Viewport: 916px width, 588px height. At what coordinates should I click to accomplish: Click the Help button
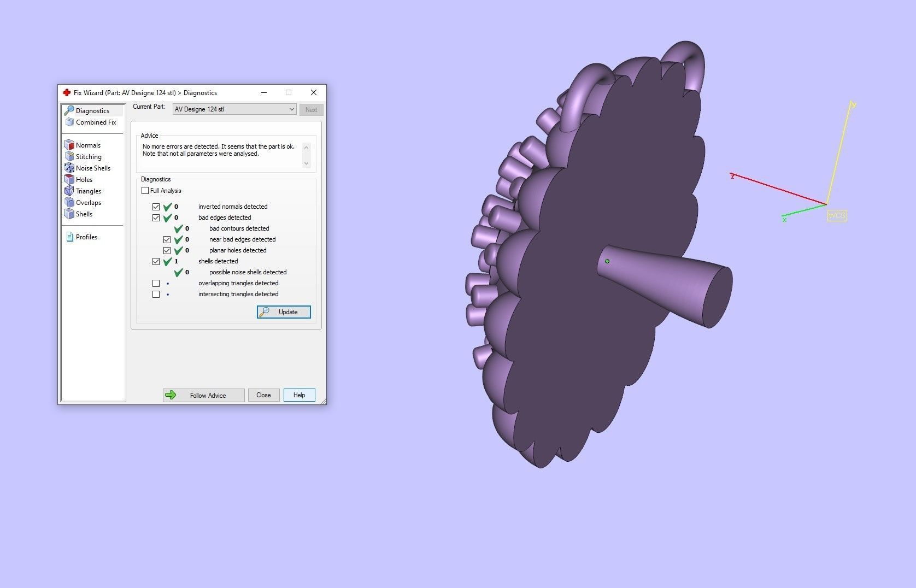pyautogui.click(x=299, y=395)
